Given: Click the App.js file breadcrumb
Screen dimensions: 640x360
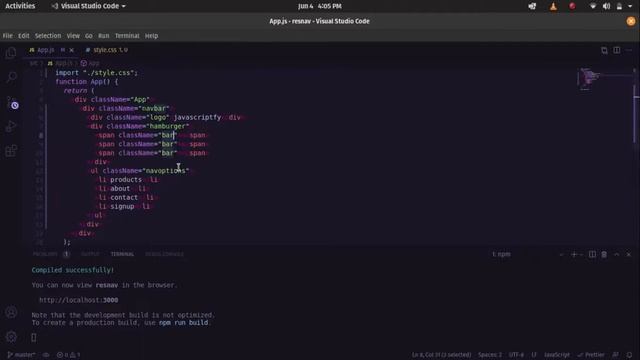Looking at the screenshot, I should coord(60,63).
